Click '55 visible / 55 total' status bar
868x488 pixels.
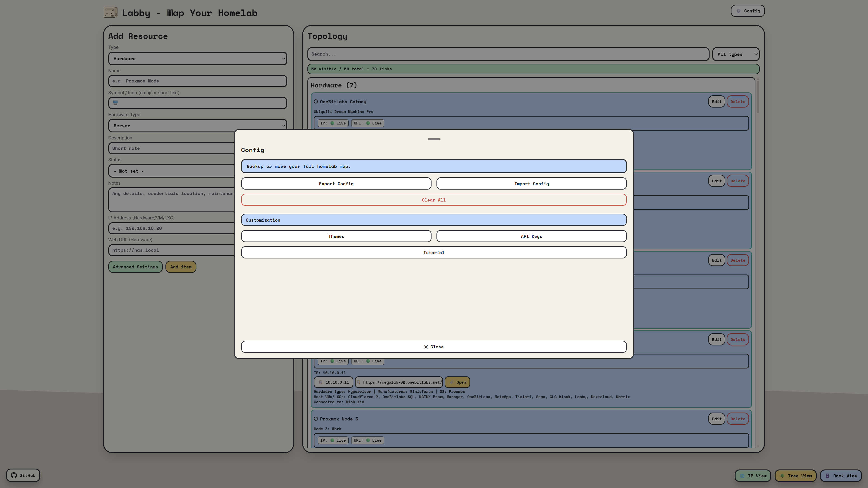533,69
